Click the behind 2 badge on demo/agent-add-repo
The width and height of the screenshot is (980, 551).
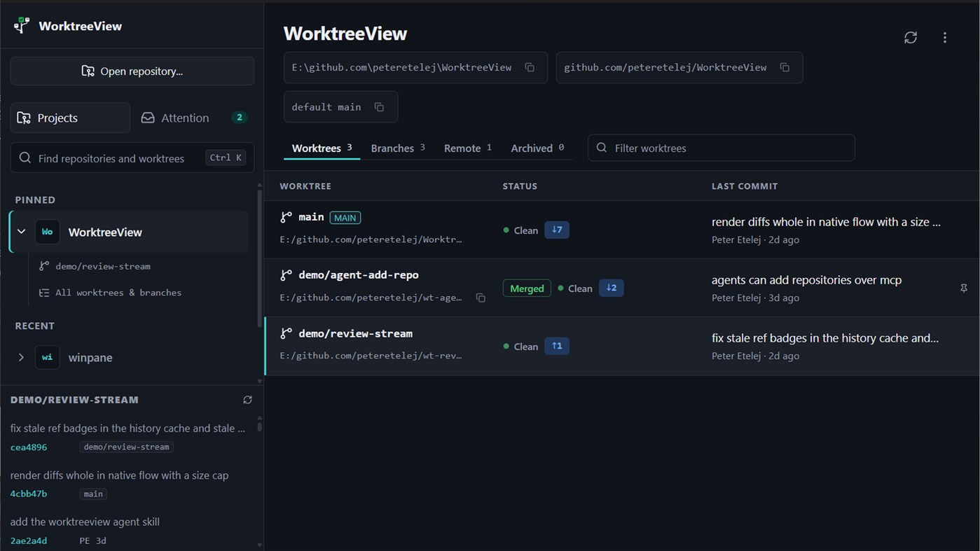(611, 288)
